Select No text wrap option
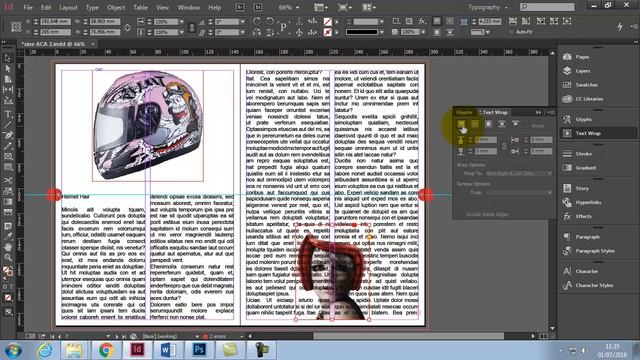The width and height of the screenshot is (640, 360). [461, 124]
